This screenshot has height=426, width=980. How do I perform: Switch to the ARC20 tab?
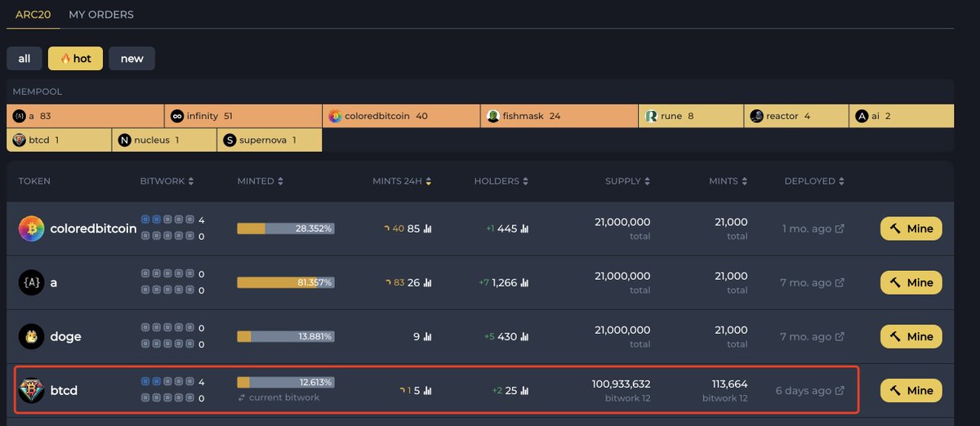33,15
